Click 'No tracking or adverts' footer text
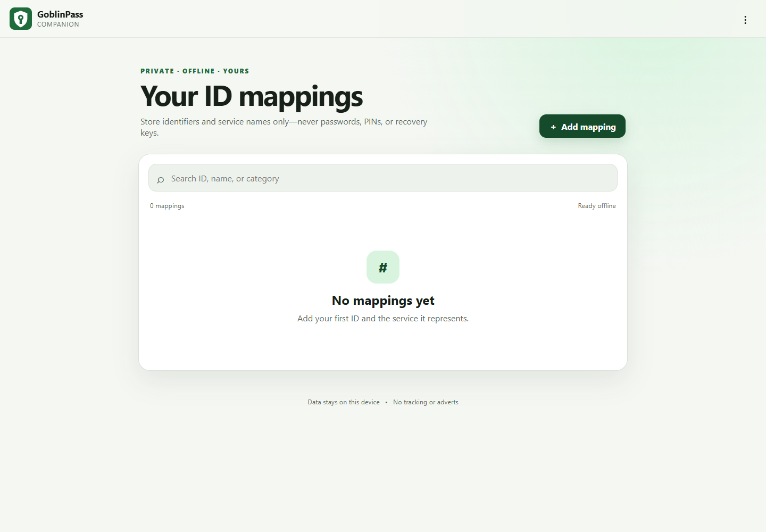Image resolution: width=766 pixels, height=532 pixels. [x=426, y=402]
